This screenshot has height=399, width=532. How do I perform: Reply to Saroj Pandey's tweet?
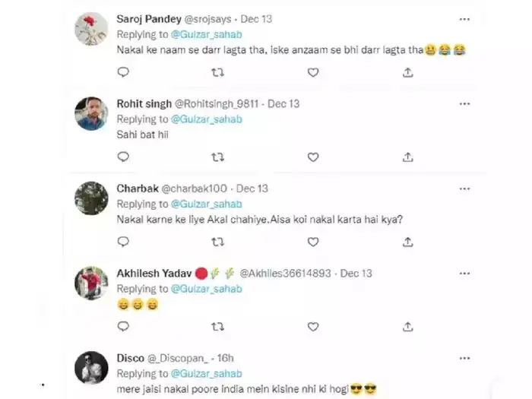click(x=123, y=72)
